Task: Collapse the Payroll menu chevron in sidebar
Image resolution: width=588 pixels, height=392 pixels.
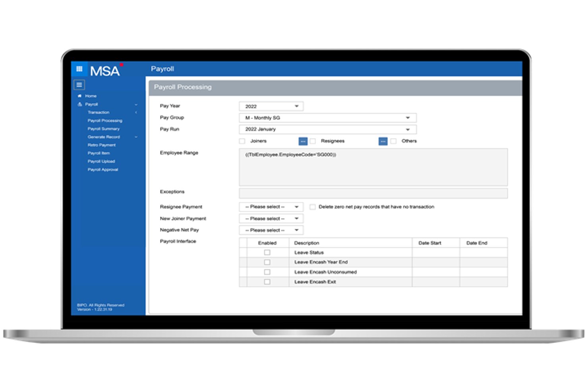Action: pyautogui.click(x=136, y=104)
